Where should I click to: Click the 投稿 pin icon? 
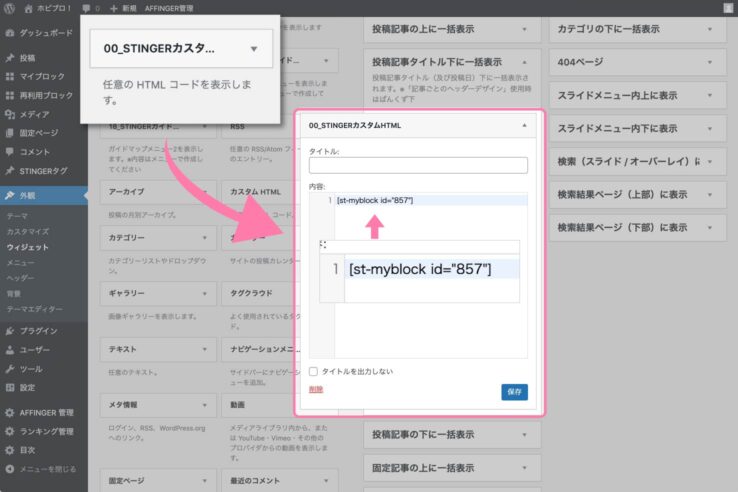point(10,58)
